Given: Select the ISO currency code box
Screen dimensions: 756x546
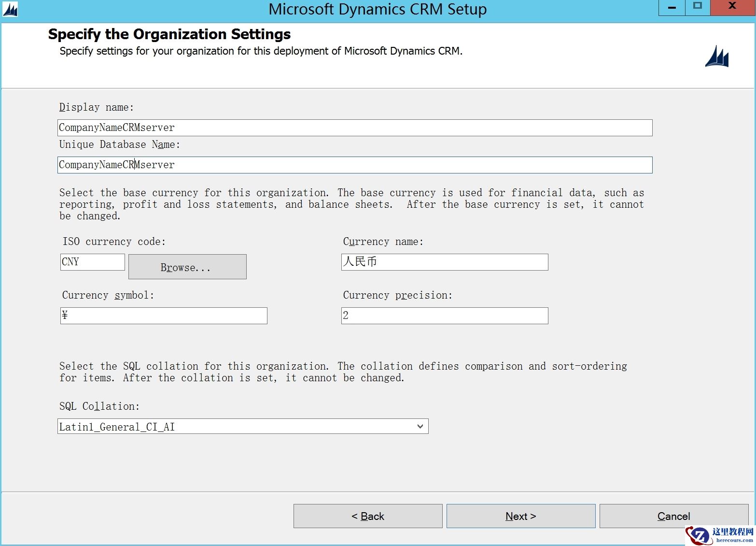Looking at the screenshot, I should [x=93, y=262].
